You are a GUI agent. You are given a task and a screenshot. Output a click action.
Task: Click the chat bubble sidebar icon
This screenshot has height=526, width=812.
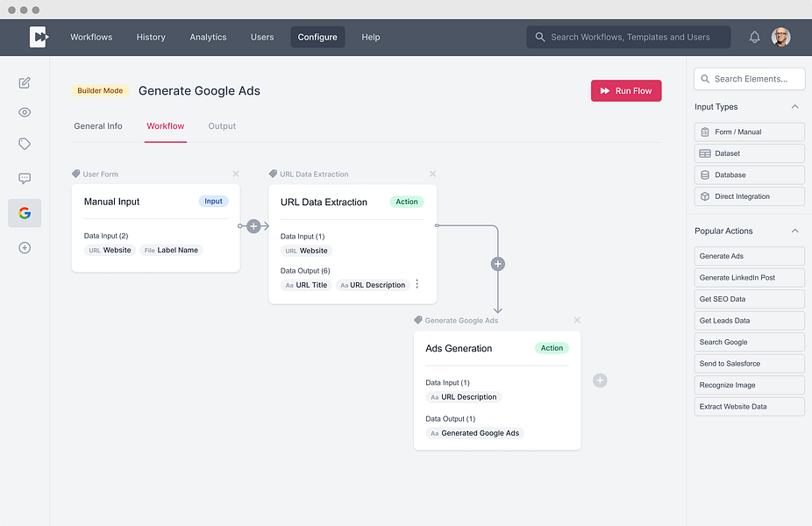tap(25, 179)
